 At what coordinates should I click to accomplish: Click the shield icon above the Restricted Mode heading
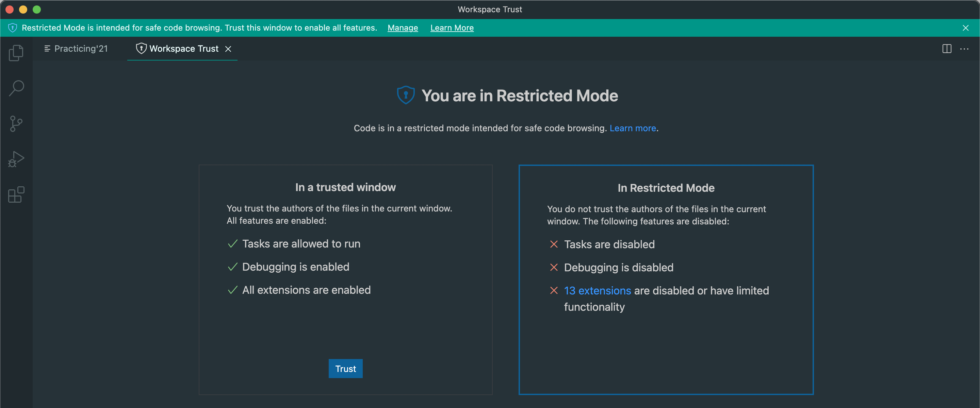[x=406, y=95]
